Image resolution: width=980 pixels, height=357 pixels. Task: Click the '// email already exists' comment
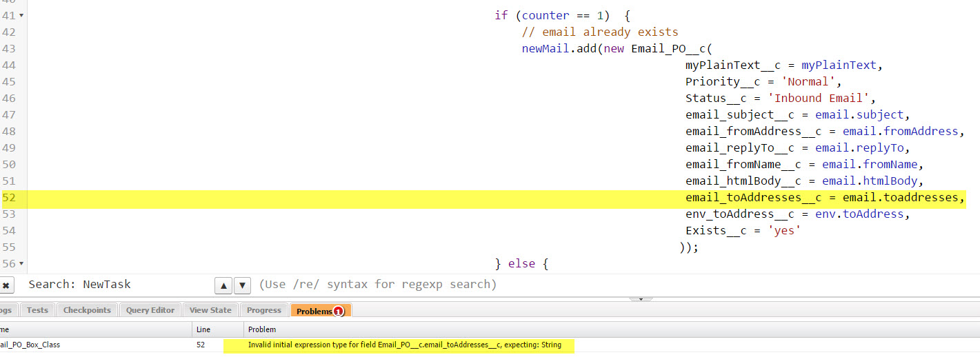point(600,32)
